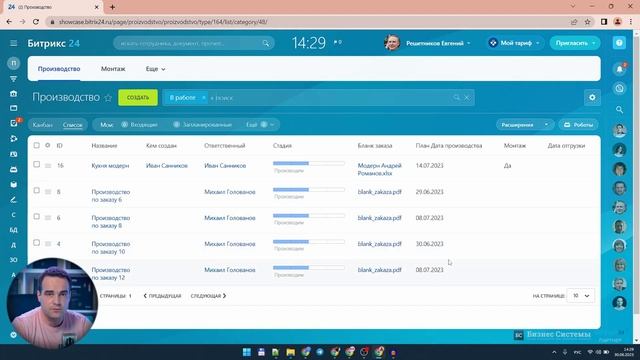Open blank_zakaza.pdf in "по заказу 6" row
Screen dimensions: 640x360
coord(380,192)
